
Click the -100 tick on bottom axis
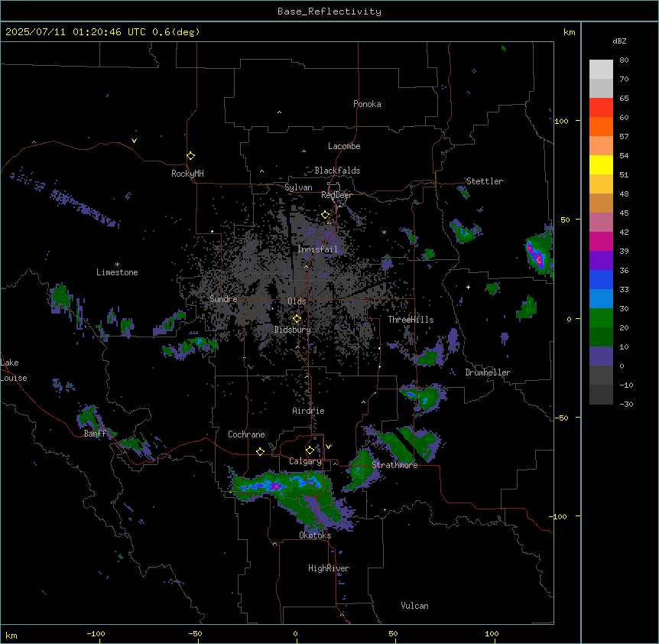tap(96, 633)
